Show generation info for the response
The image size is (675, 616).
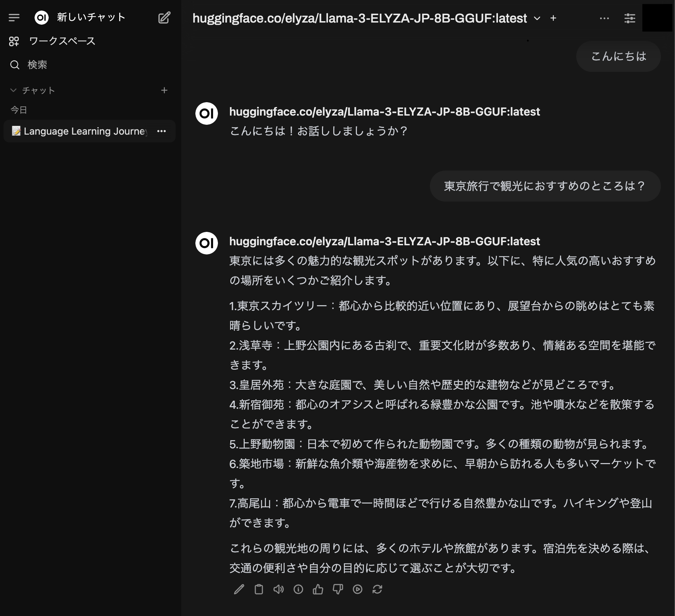pos(298,589)
